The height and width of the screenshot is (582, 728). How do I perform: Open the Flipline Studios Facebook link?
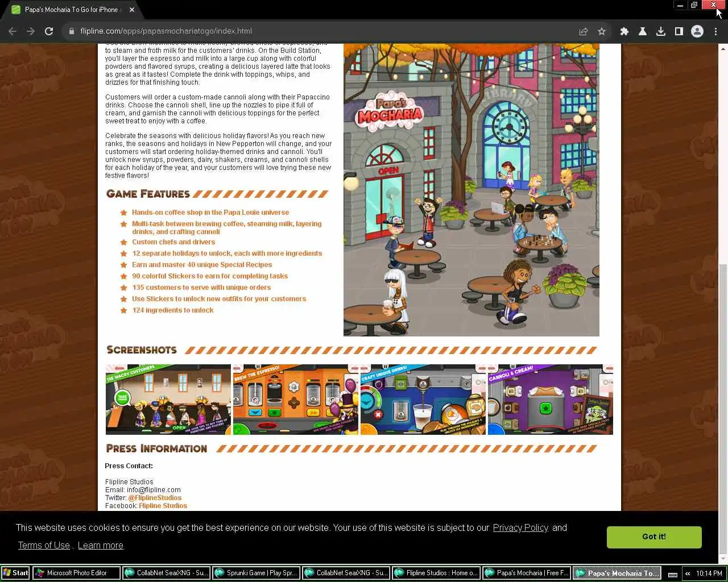(x=163, y=506)
